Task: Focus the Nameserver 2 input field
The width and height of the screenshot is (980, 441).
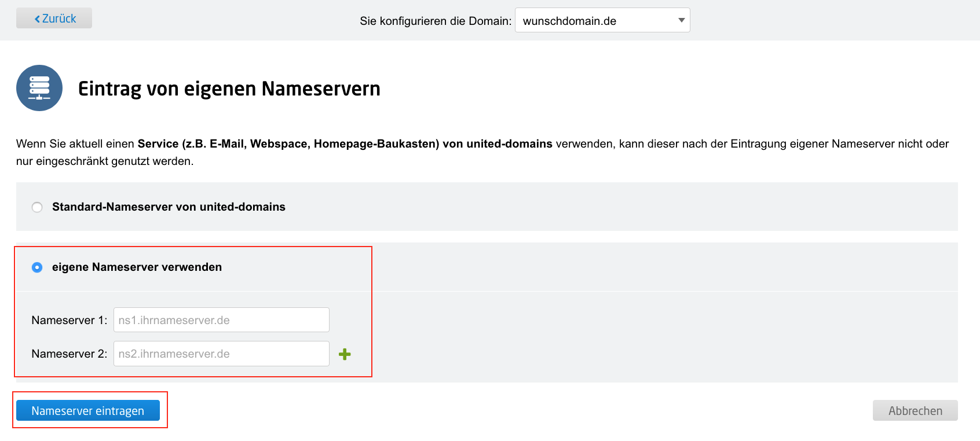Action: click(221, 354)
